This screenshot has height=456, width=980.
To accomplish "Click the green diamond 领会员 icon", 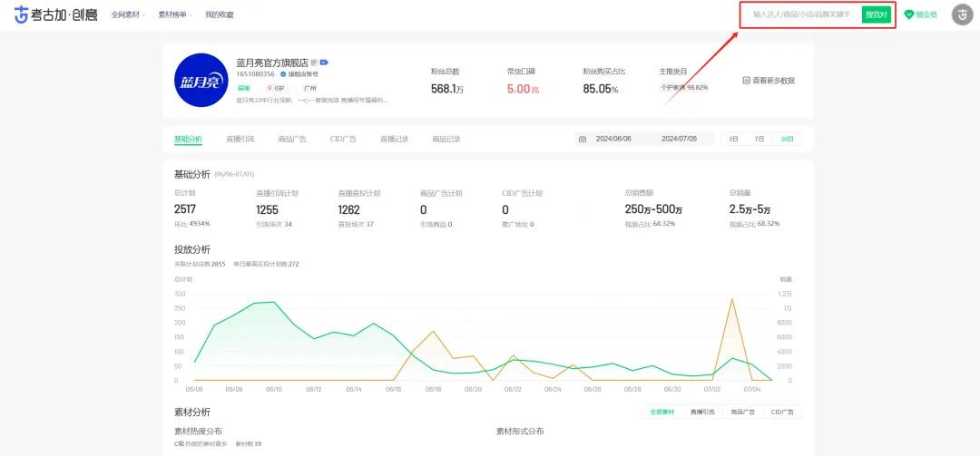I will pos(909,15).
